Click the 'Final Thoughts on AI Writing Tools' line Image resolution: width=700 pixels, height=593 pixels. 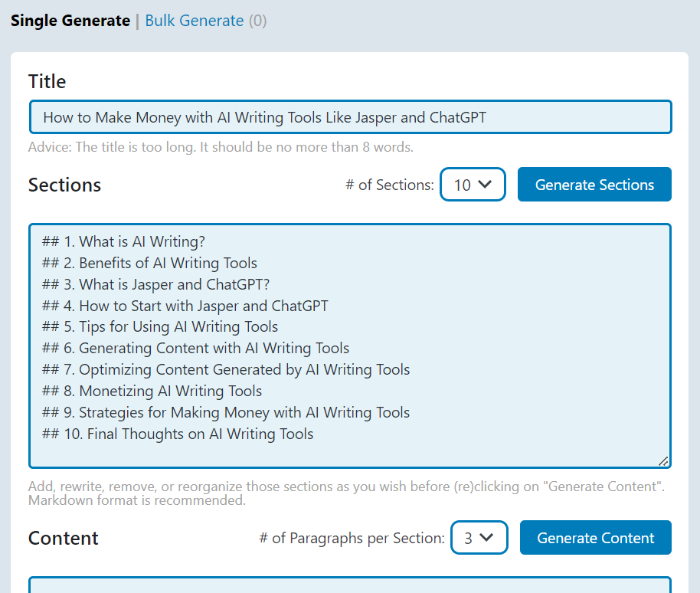(x=178, y=434)
